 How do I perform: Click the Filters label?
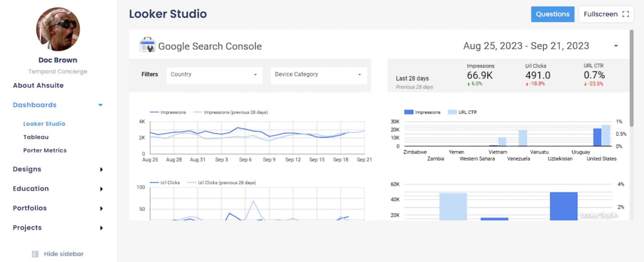point(149,74)
